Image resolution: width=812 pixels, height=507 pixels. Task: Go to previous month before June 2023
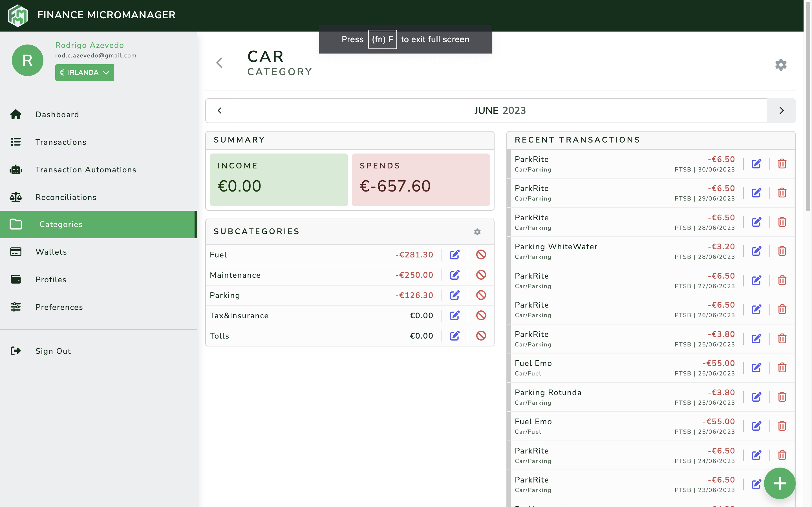pyautogui.click(x=219, y=111)
